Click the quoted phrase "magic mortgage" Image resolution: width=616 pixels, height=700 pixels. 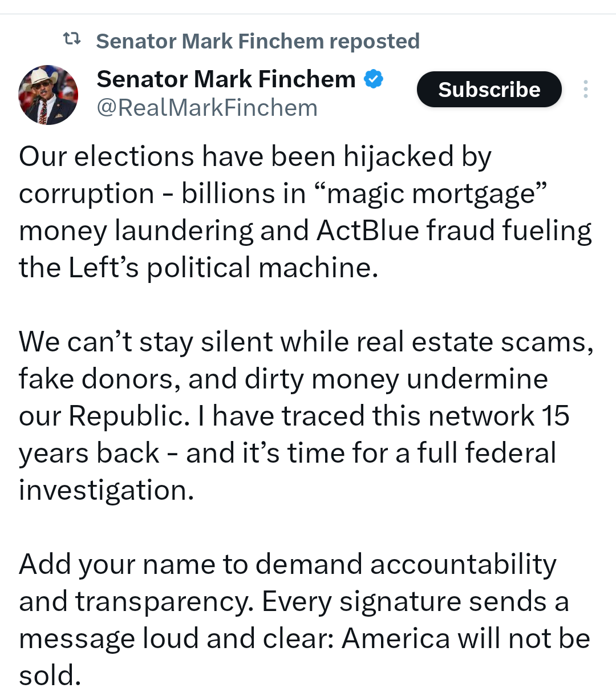click(431, 193)
